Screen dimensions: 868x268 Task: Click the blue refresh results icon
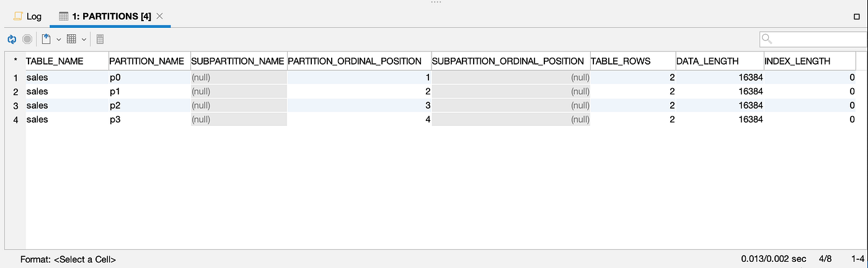click(x=12, y=39)
